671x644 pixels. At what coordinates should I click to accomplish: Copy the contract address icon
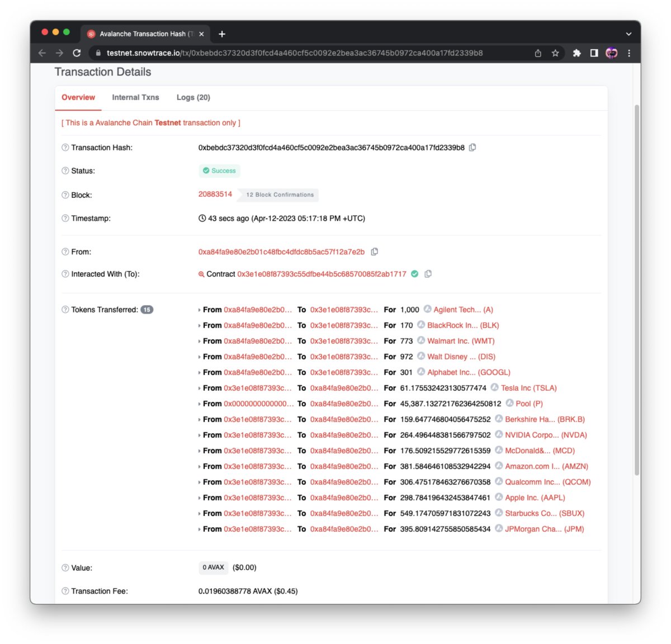pos(428,274)
